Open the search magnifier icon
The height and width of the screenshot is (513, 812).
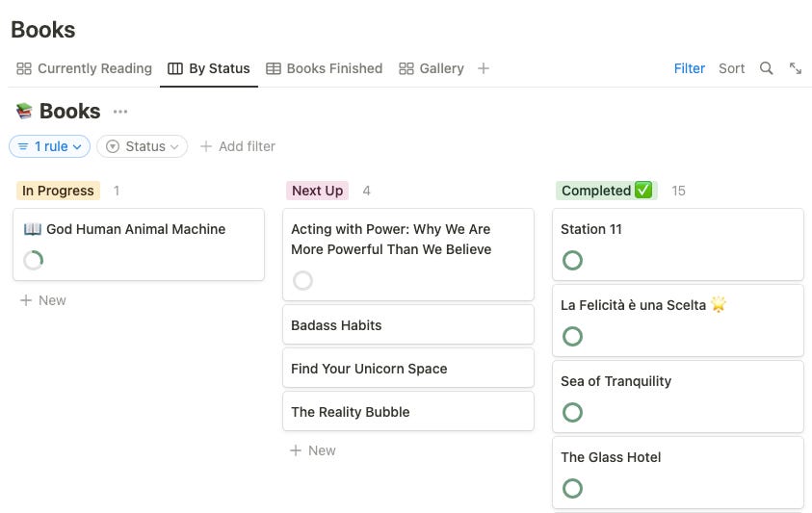coord(766,68)
